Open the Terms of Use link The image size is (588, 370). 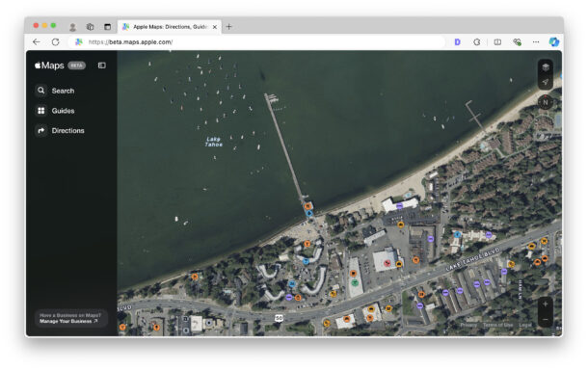(497, 325)
